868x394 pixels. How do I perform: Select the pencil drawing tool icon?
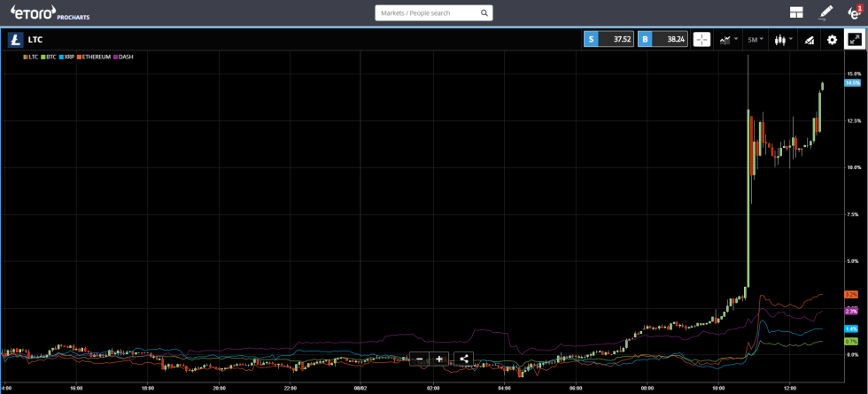point(825,12)
